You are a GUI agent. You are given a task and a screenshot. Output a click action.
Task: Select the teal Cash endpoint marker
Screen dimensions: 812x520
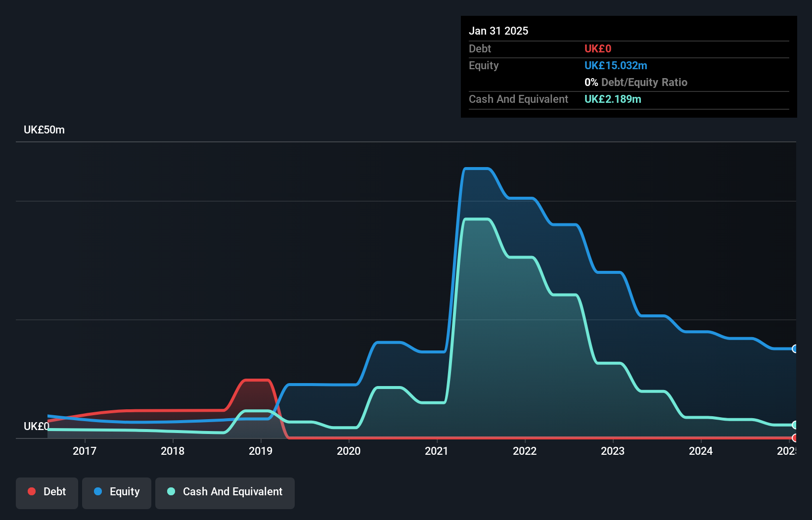click(x=795, y=425)
